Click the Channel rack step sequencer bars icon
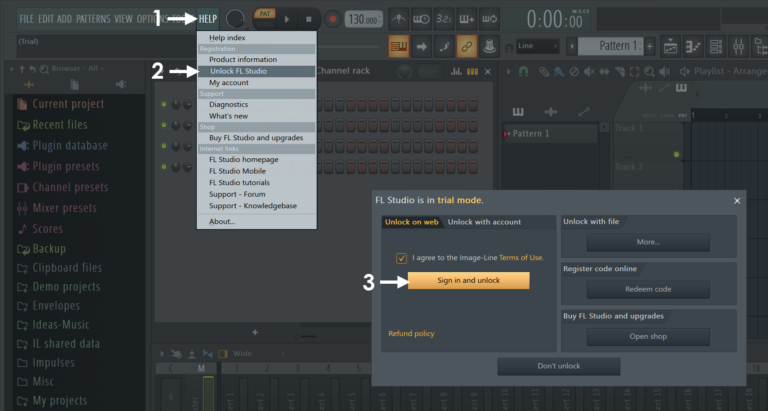This screenshot has width=768, height=411. [x=472, y=72]
